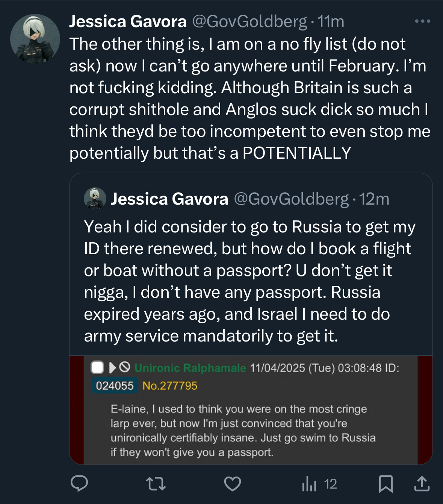Click the @GovGoldberg handle on the main tweet

(249, 21)
